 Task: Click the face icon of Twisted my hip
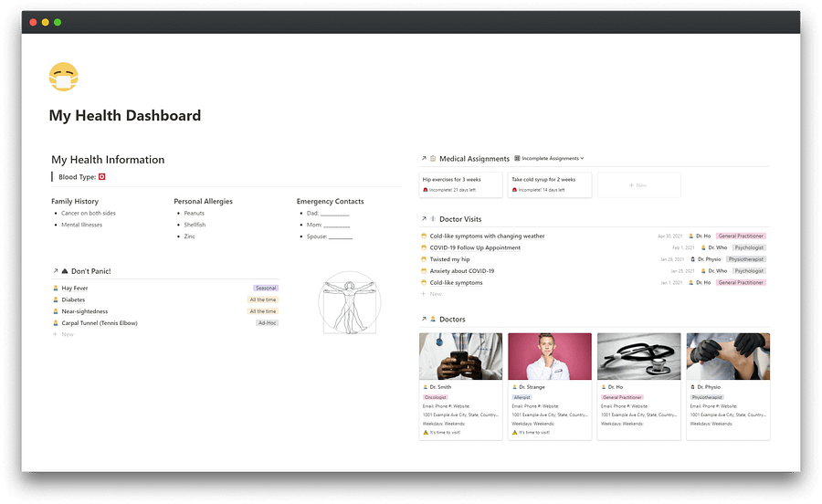click(x=424, y=259)
